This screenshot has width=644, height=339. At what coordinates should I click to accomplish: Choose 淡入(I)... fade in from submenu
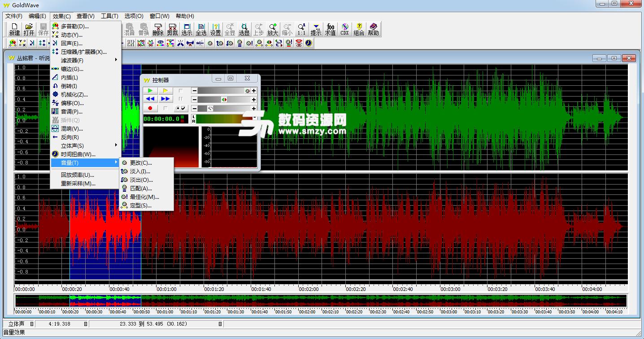(x=146, y=171)
